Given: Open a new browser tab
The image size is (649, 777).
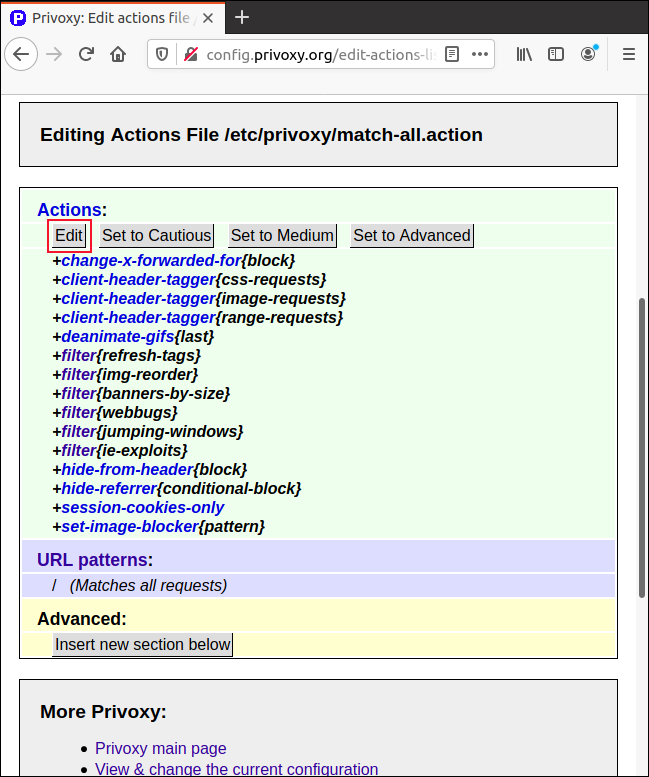Looking at the screenshot, I should (242, 18).
